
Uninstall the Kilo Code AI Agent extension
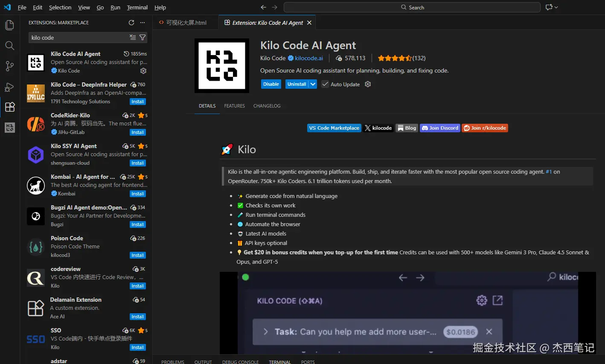click(x=297, y=84)
